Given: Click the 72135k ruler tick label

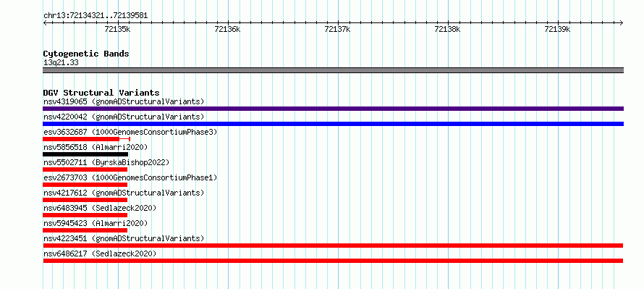Looking at the screenshot, I should click(117, 29).
